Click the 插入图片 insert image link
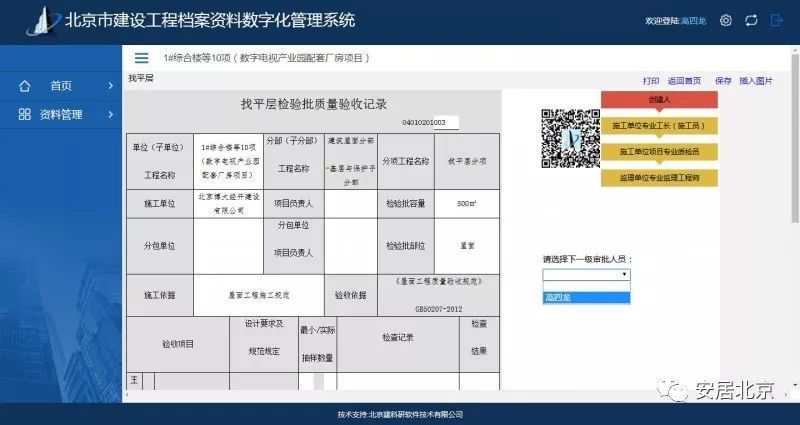The width and height of the screenshot is (800, 425). click(756, 80)
